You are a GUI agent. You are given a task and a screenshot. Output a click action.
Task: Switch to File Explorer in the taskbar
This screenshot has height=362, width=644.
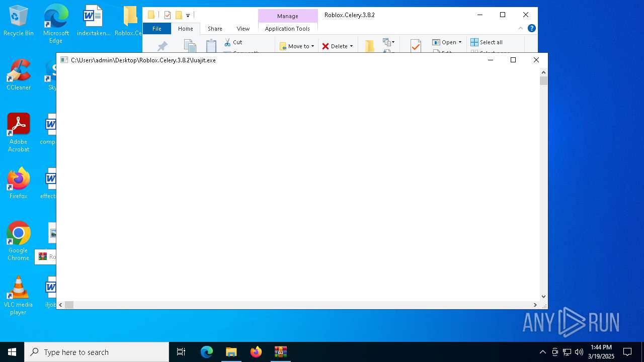(231, 352)
